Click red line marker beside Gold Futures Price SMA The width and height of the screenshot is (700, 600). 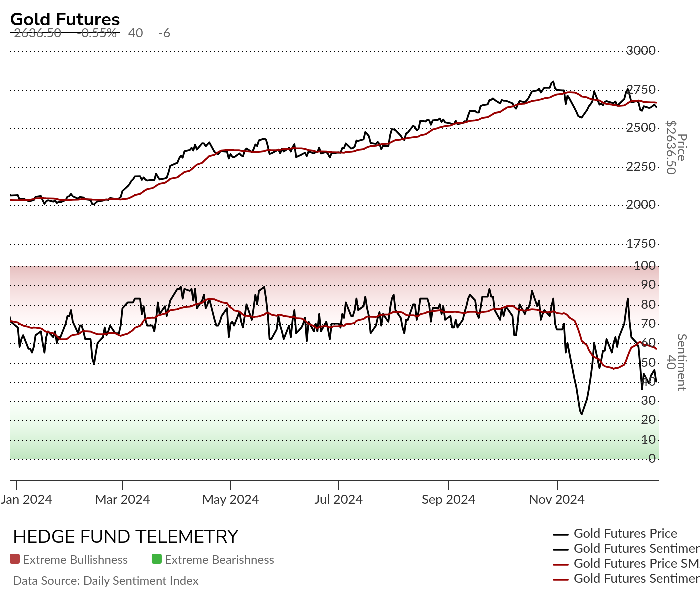[x=561, y=565]
